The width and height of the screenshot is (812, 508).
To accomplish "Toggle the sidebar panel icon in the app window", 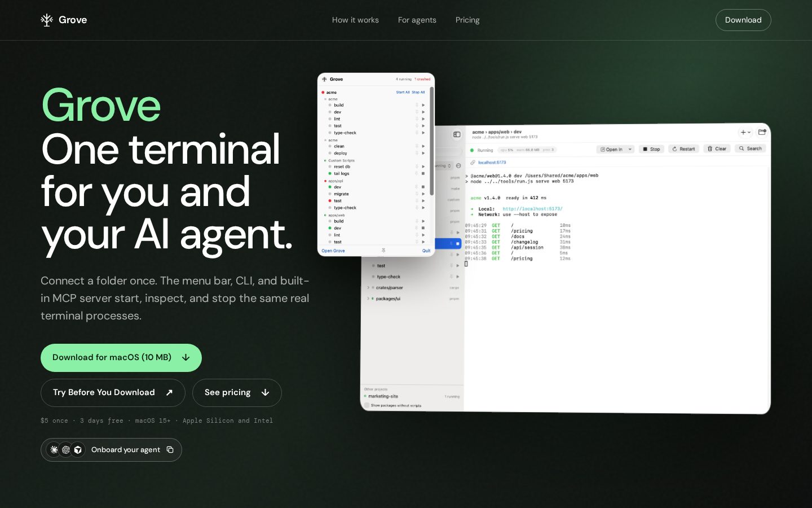I will [457, 134].
